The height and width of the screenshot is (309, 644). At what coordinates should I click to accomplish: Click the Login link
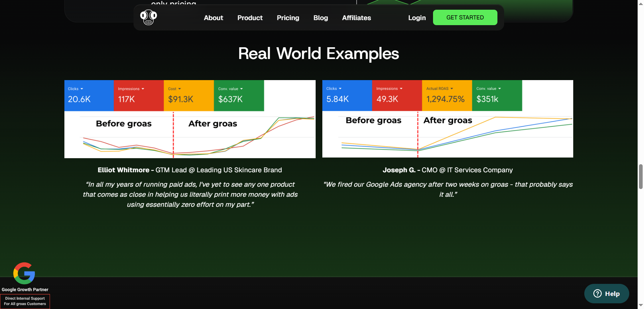pos(417,18)
